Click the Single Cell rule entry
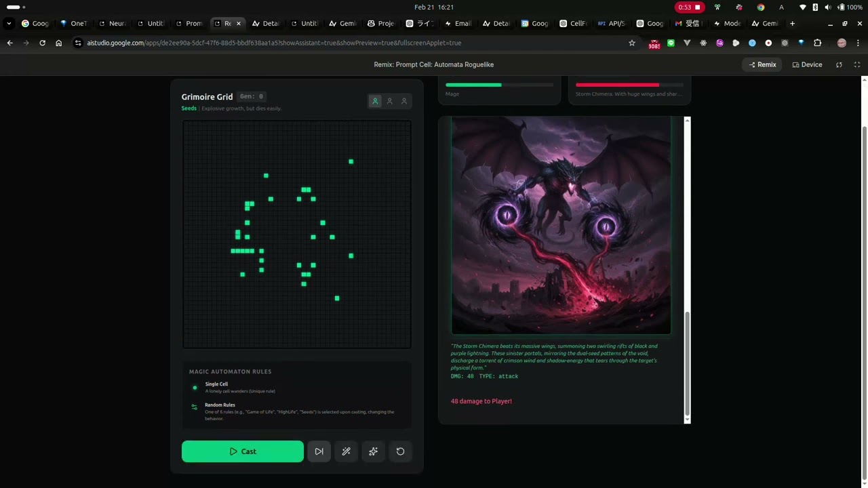868x488 pixels. pyautogui.click(x=296, y=387)
